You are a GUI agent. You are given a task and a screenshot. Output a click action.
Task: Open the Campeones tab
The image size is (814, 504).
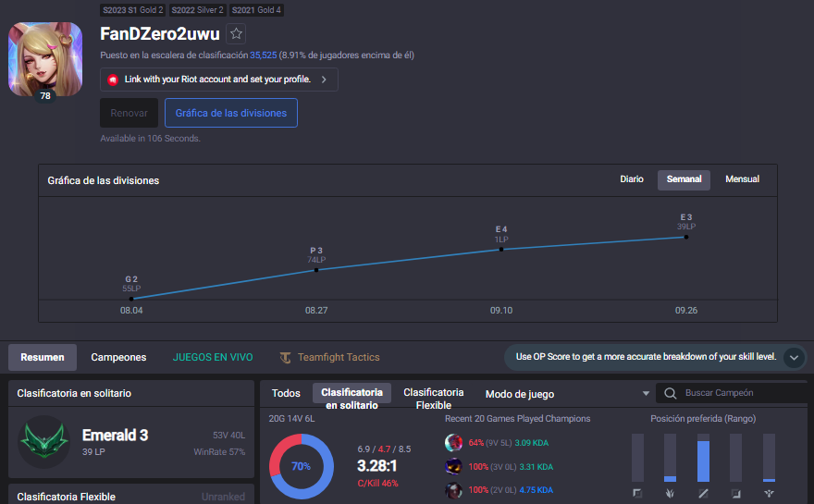click(118, 357)
